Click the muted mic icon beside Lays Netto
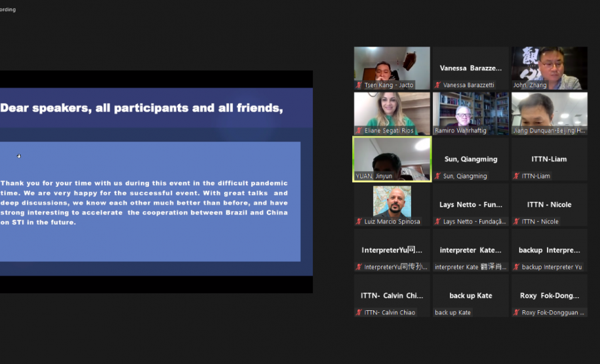The height and width of the screenshot is (364, 600). (x=438, y=222)
